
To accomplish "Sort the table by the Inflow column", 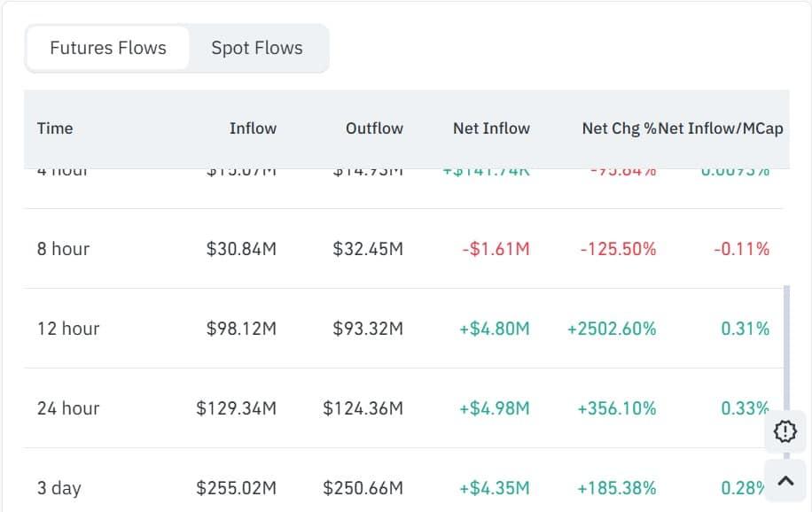I will 253,128.
